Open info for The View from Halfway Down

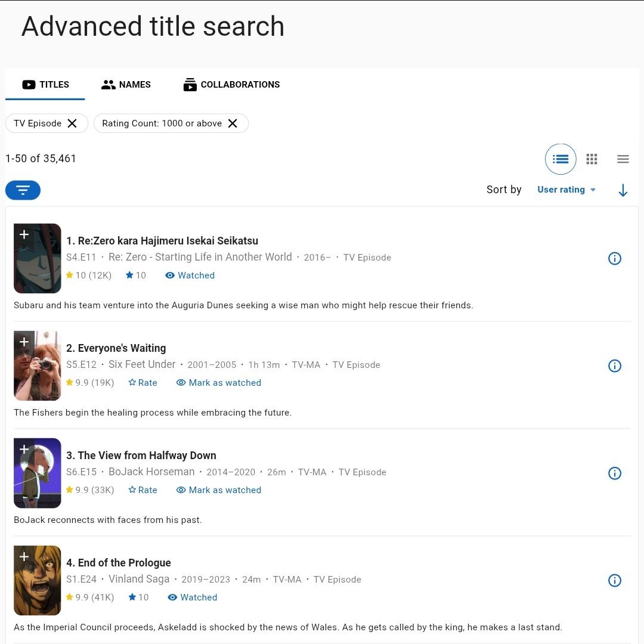tap(614, 473)
